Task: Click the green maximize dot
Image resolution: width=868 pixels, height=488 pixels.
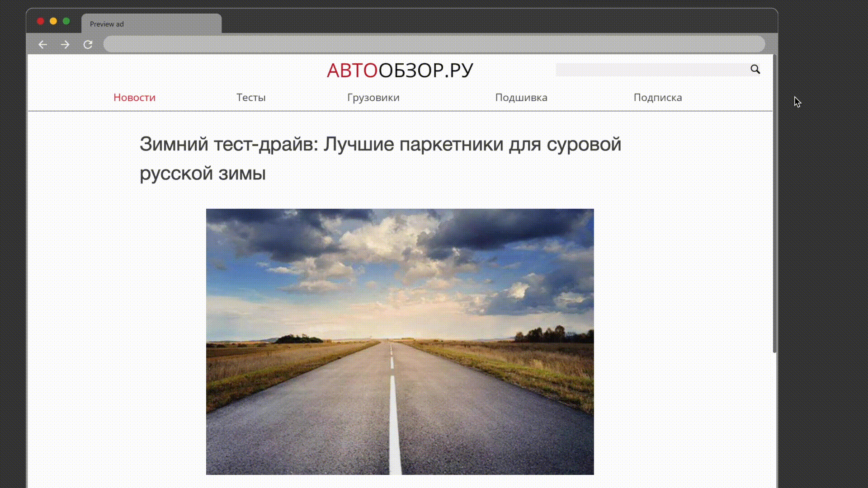Action: [x=66, y=21]
